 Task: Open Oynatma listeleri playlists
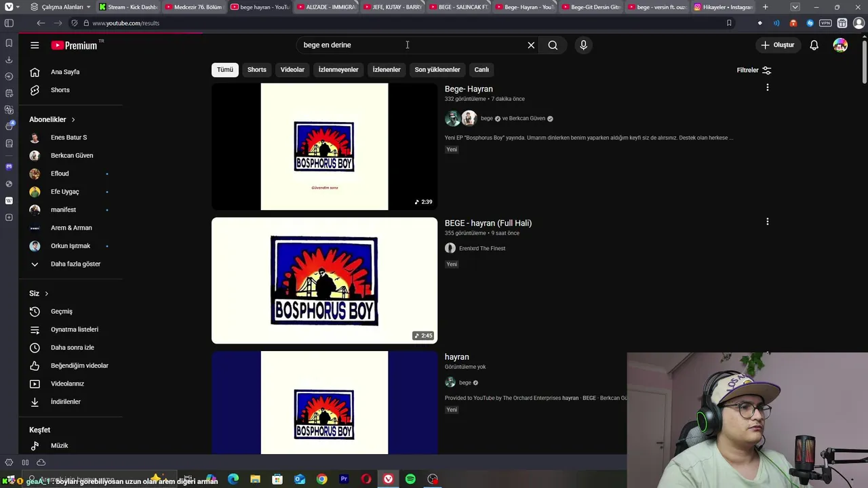(75, 329)
